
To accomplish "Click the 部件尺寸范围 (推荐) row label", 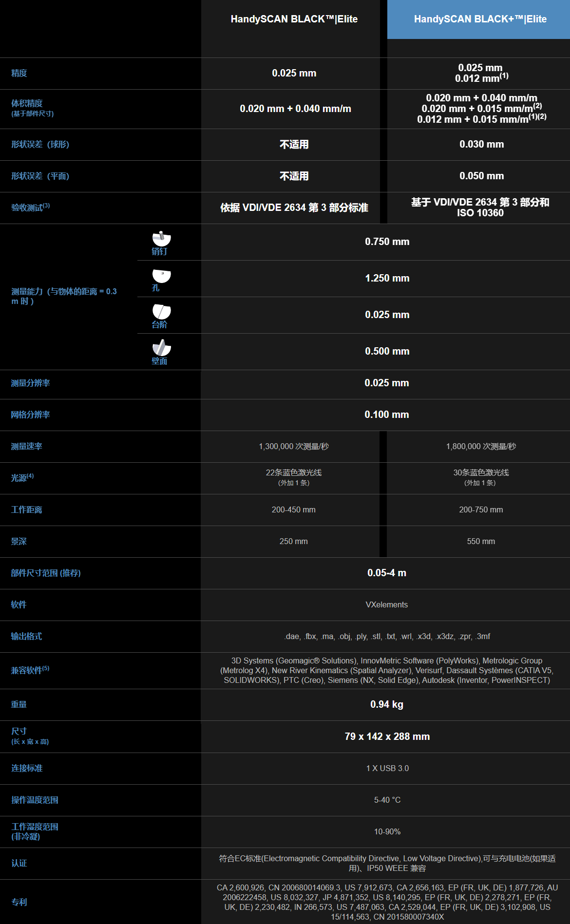I will [46, 573].
